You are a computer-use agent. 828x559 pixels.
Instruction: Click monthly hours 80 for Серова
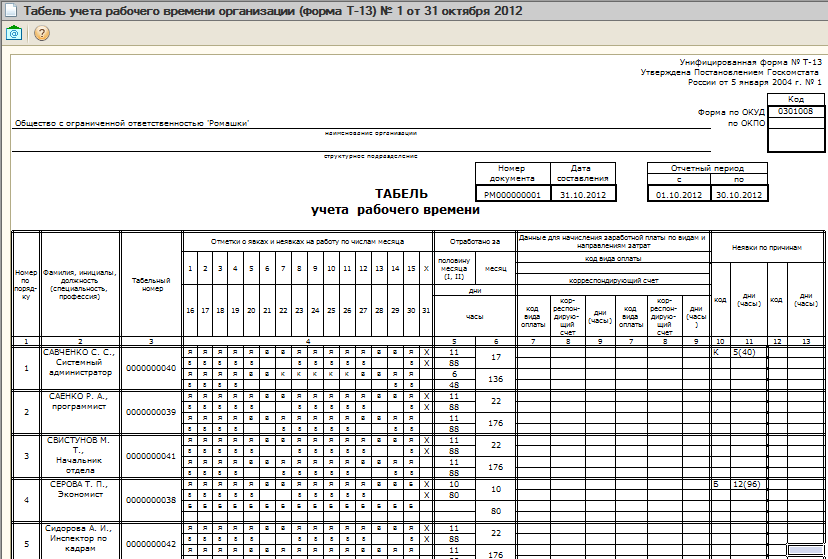click(x=495, y=511)
